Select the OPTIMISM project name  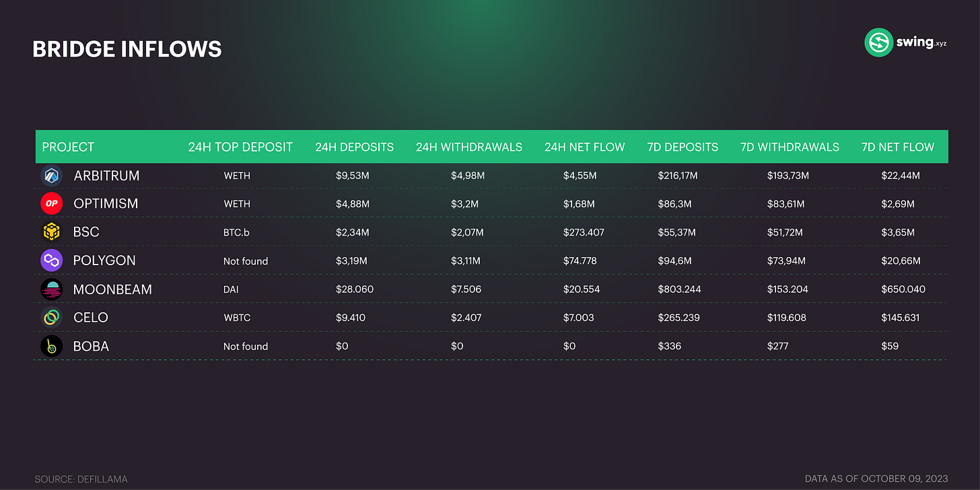106,204
